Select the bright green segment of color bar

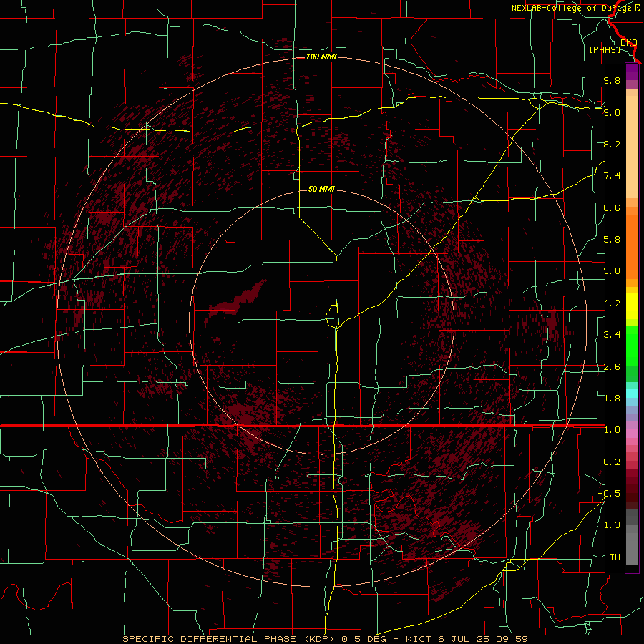(632, 344)
